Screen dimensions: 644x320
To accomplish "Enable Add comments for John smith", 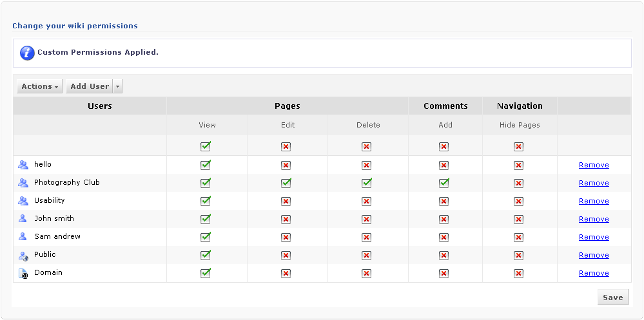I will point(444,220).
